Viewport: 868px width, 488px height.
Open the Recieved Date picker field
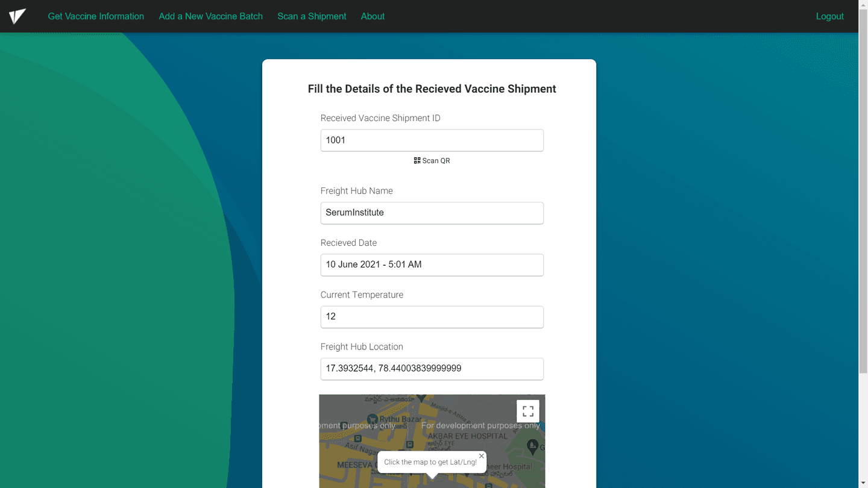(x=432, y=264)
